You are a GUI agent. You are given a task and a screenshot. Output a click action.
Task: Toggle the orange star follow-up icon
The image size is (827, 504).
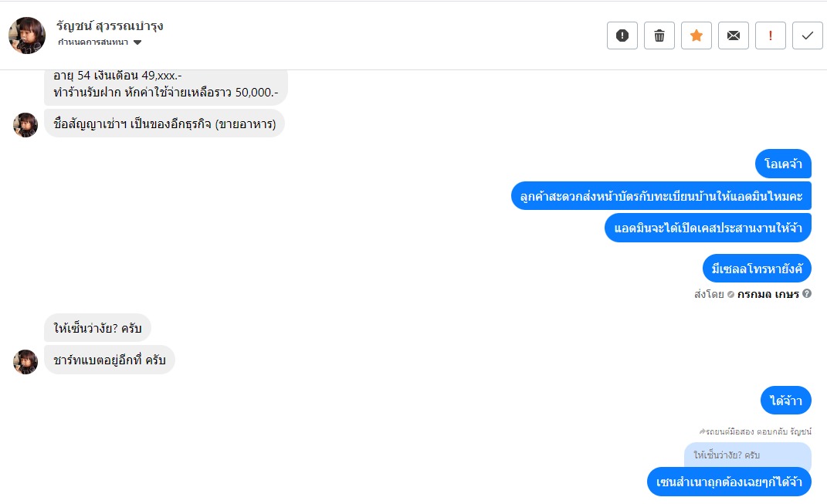(697, 36)
